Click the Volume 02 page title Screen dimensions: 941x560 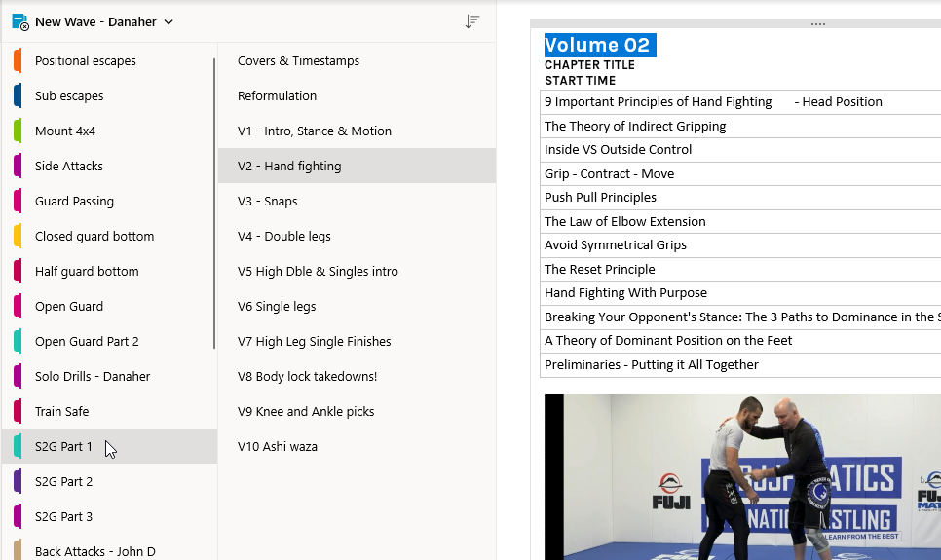coord(597,45)
